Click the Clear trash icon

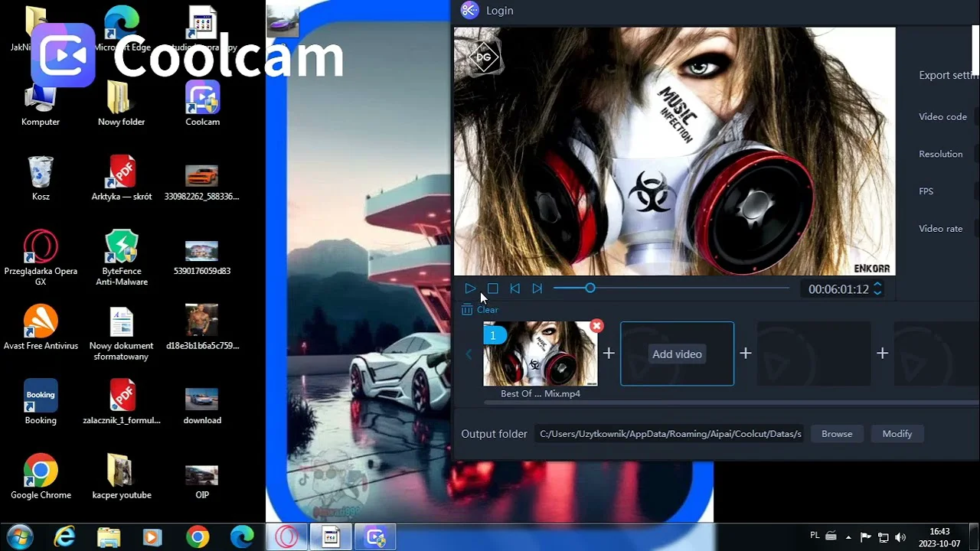(467, 310)
